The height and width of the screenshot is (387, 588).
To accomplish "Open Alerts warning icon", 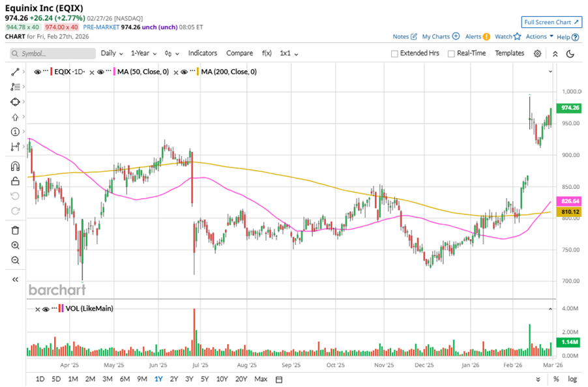I will pos(486,36).
